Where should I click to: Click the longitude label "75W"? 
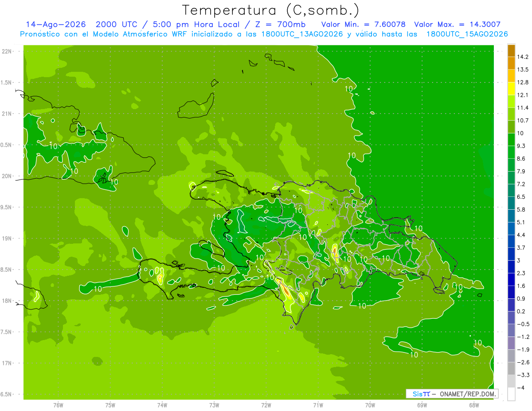(110, 405)
